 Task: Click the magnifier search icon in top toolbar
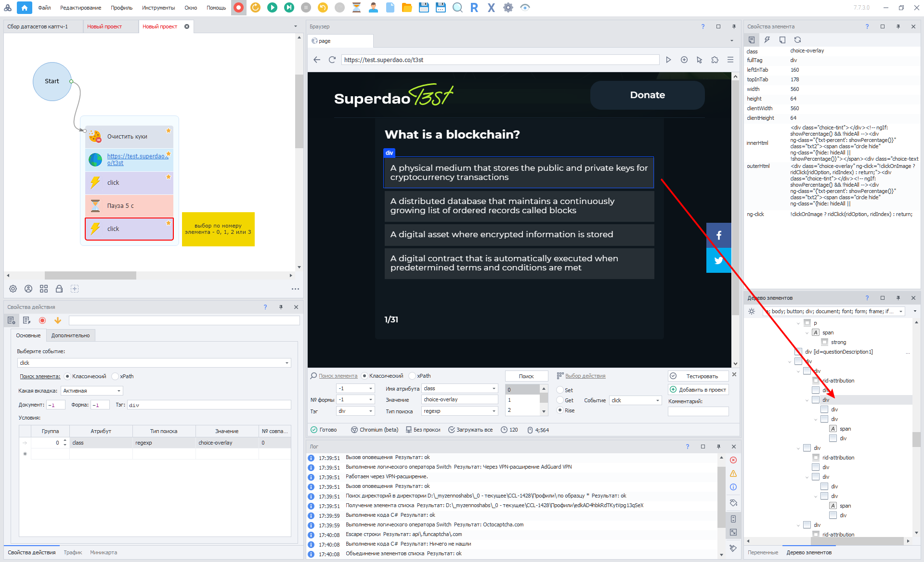point(457,8)
